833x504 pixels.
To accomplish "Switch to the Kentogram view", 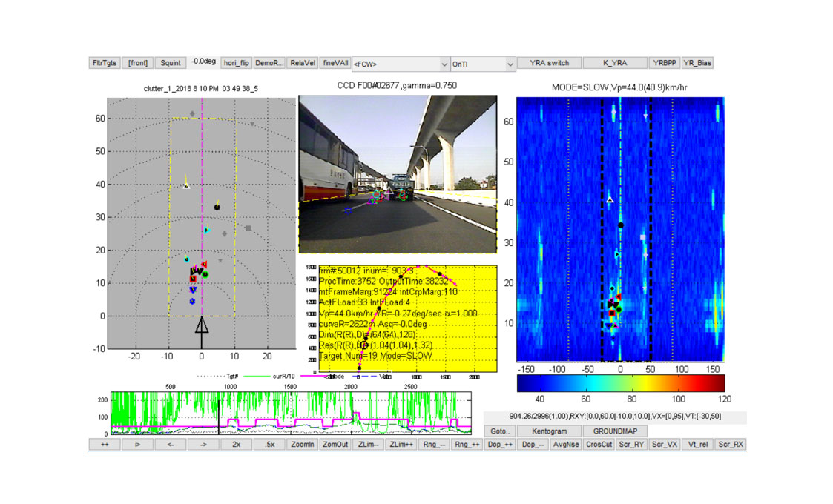I will pos(548,431).
